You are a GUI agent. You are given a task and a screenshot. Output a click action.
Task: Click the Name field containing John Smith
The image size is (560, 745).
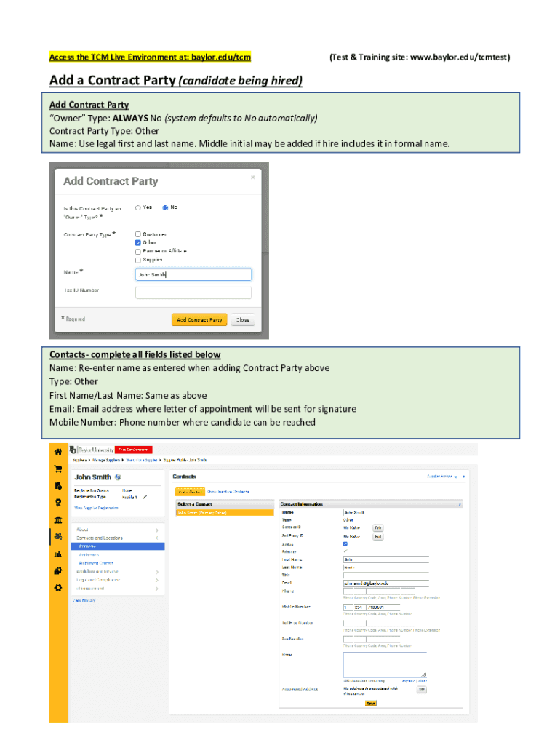(193, 274)
